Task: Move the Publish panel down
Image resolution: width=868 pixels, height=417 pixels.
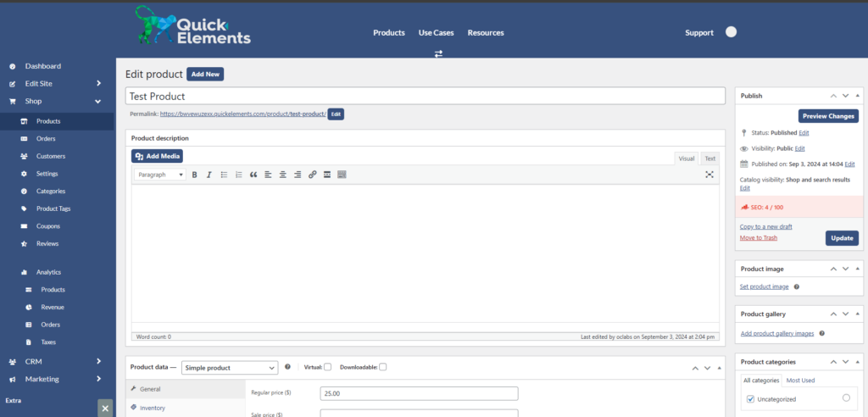Action: tap(845, 96)
